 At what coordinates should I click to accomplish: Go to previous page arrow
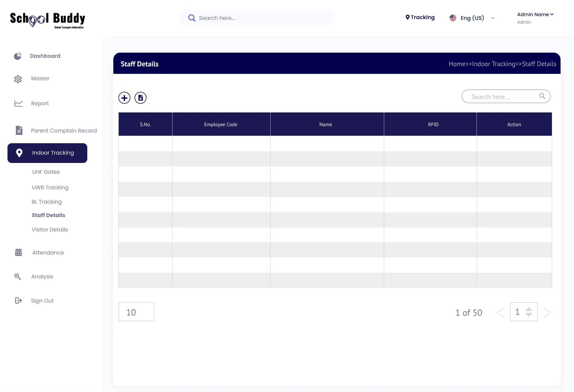pos(500,312)
